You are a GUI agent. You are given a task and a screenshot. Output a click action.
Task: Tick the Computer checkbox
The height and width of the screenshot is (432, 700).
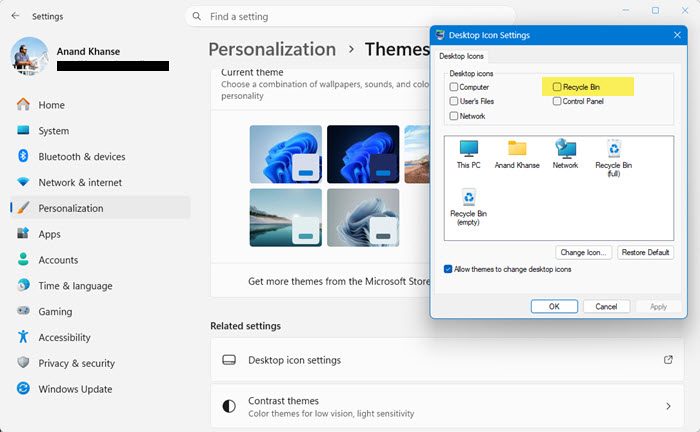(454, 87)
